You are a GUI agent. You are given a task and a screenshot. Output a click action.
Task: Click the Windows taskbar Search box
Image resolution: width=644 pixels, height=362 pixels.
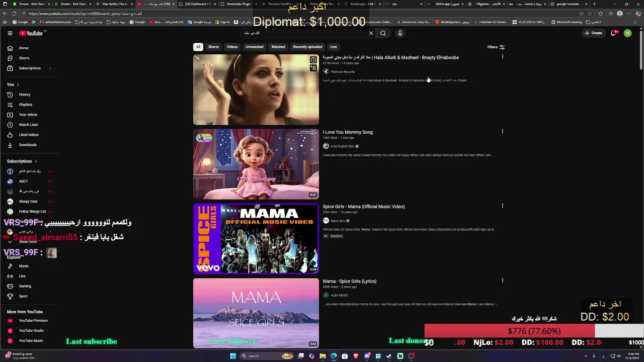click(268, 356)
